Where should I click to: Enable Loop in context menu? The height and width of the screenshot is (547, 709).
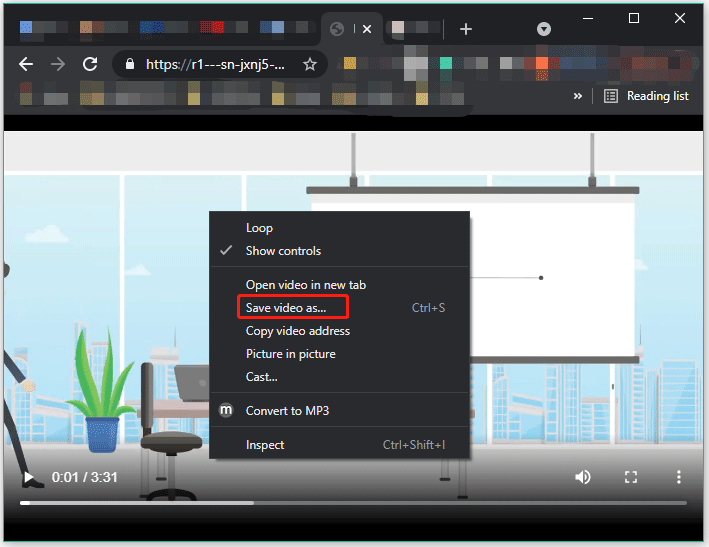tap(259, 228)
